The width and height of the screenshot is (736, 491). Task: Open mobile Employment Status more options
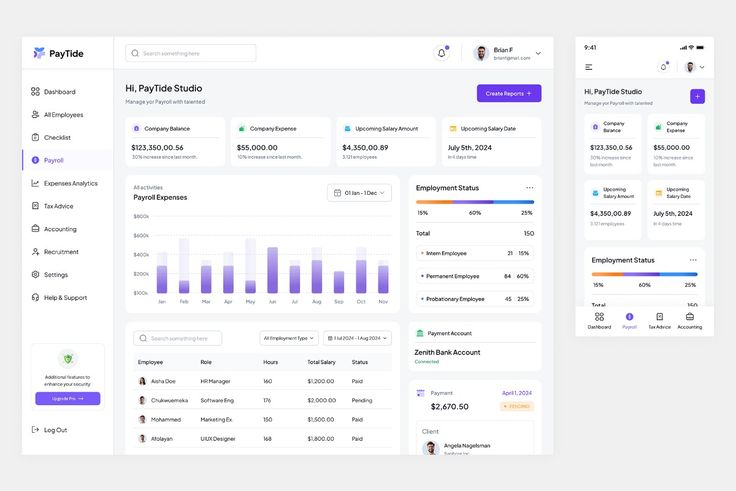693,260
